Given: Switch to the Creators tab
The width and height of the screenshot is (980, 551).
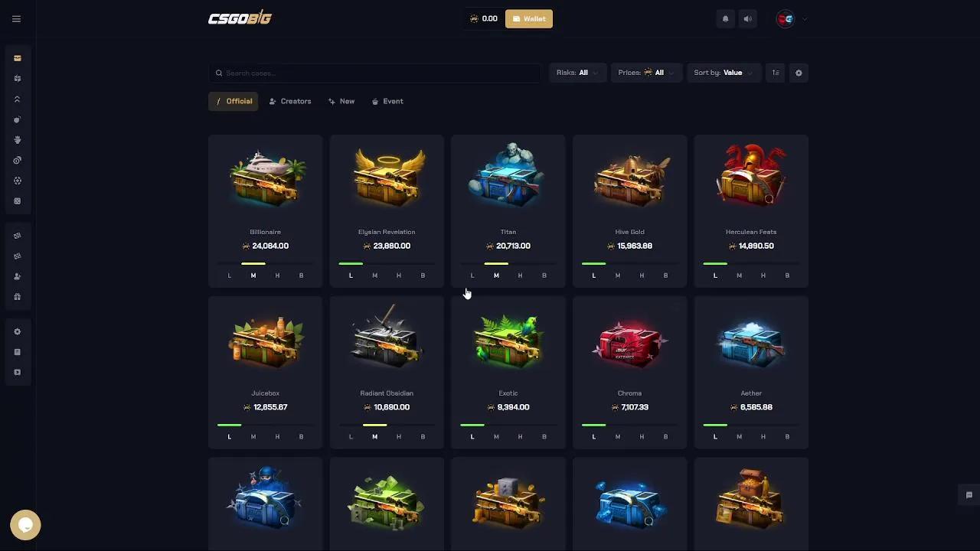Looking at the screenshot, I should pos(290,101).
